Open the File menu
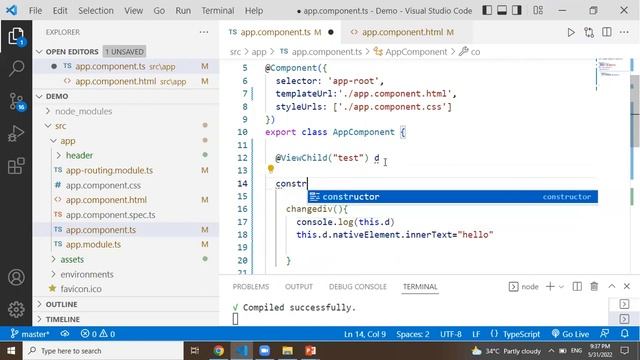Viewport: 640px width, 360px height. pos(35,11)
